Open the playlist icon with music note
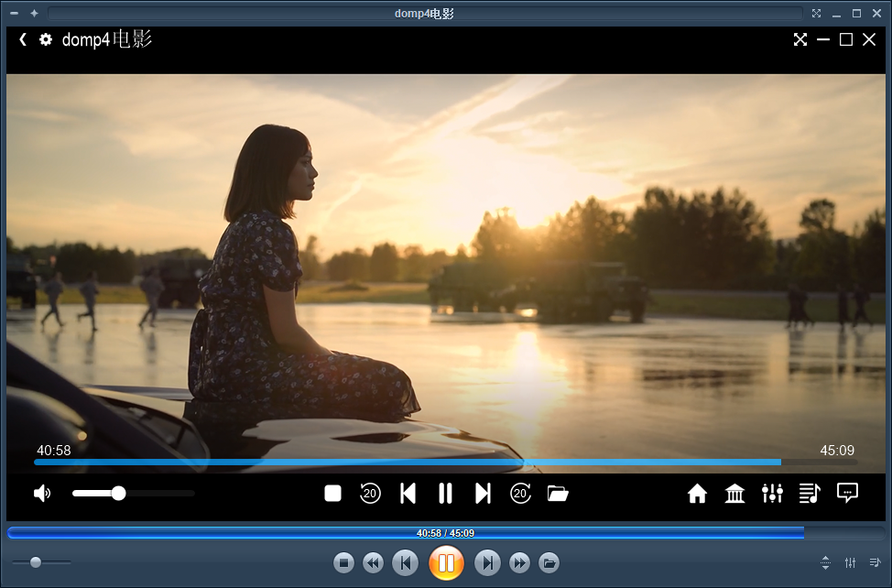 pos(810,494)
